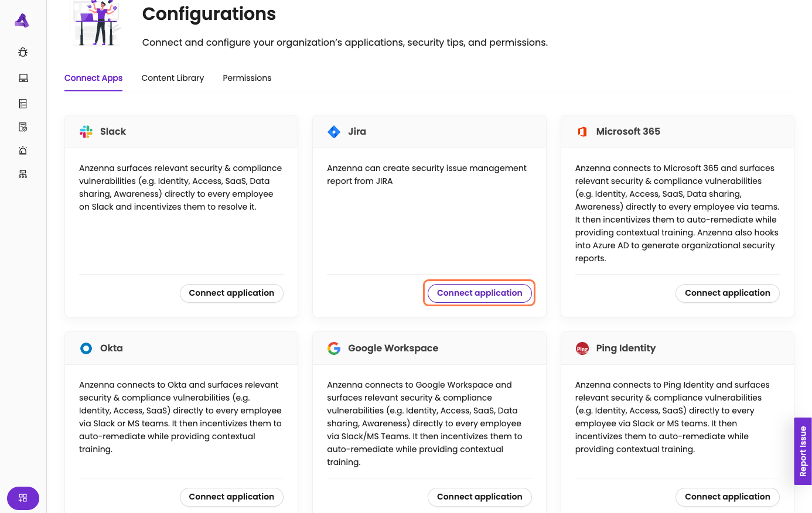Viewport: 812px width, 513px height.
Task: Switch to the Connect Apps tab
Action: click(93, 78)
